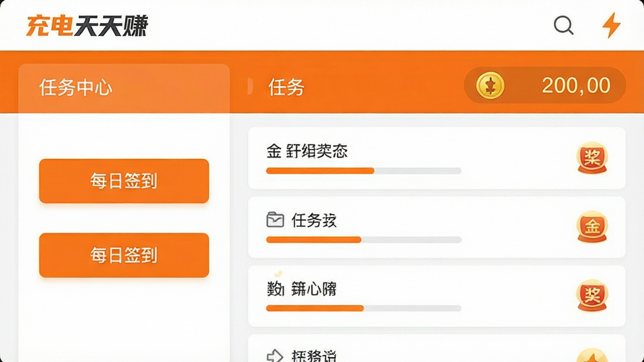The height and width of the screenshot is (362, 644).
Task: Click the lower 每日签到 button
Action: tap(124, 255)
